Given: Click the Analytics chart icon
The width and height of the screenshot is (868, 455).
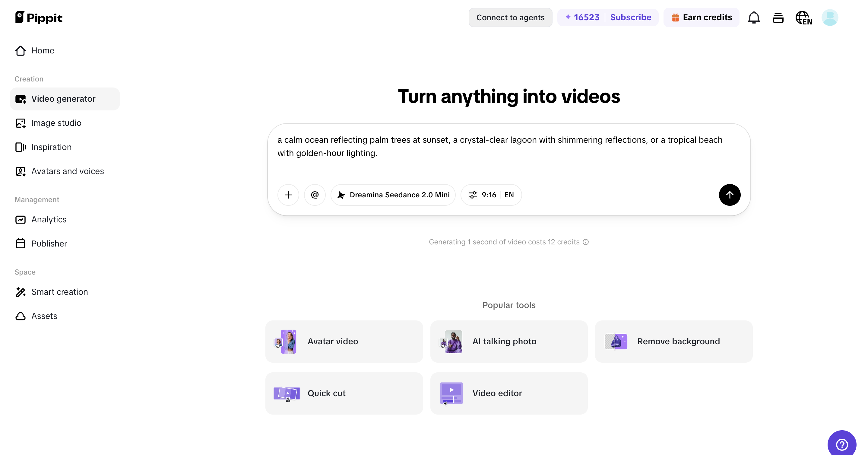Looking at the screenshot, I should 21,220.
